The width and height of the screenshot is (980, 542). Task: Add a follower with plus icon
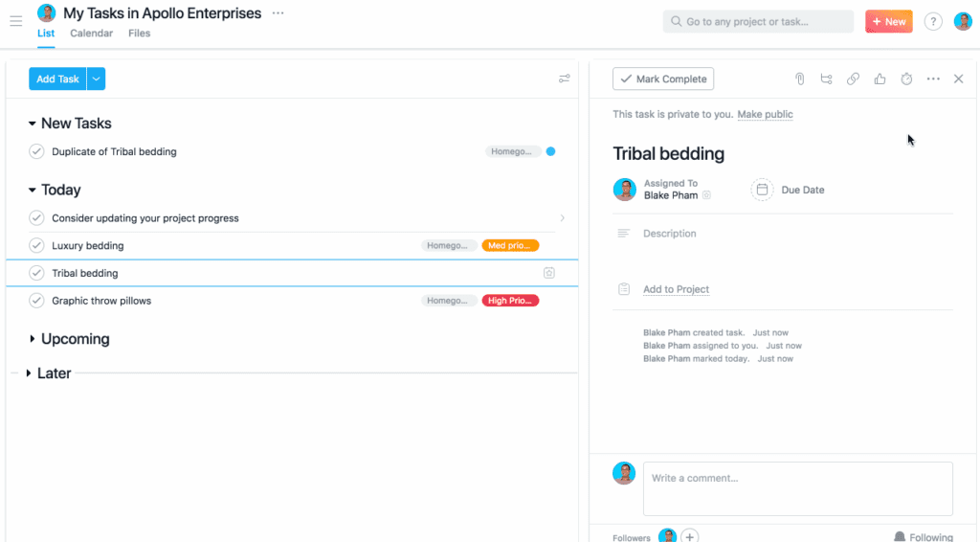689,537
